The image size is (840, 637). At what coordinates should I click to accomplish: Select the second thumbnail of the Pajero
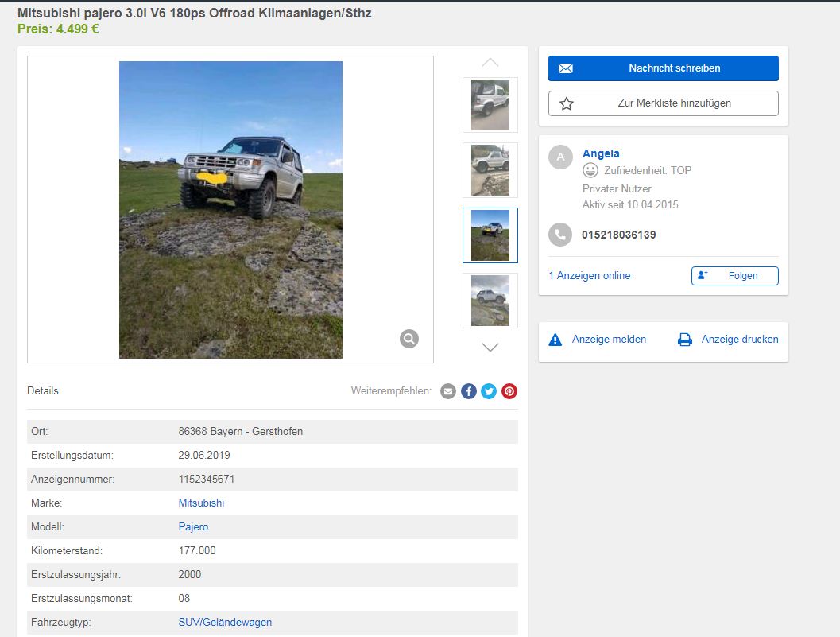490,170
